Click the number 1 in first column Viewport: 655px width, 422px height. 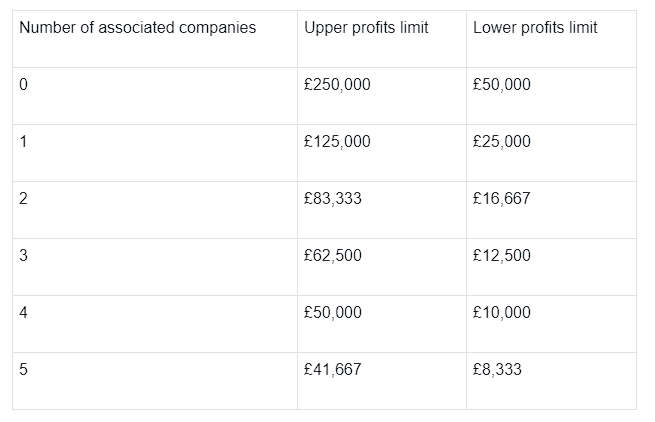(23, 141)
